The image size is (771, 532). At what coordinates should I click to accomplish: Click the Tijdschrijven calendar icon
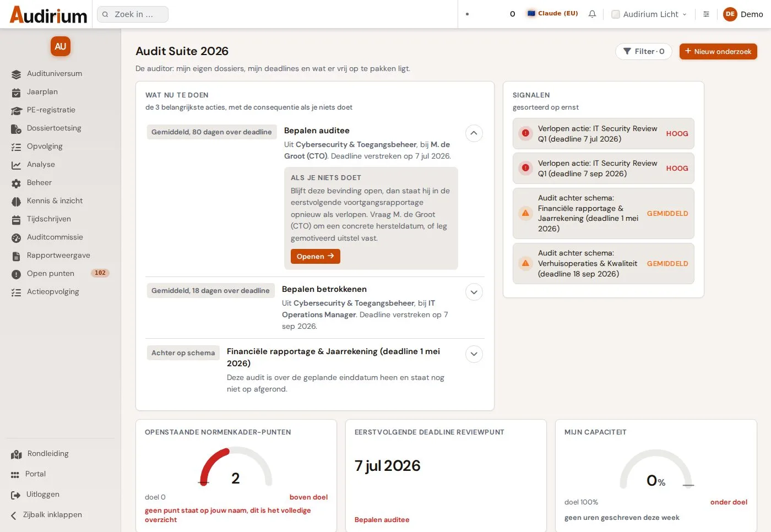pyautogui.click(x=17, y=220)
